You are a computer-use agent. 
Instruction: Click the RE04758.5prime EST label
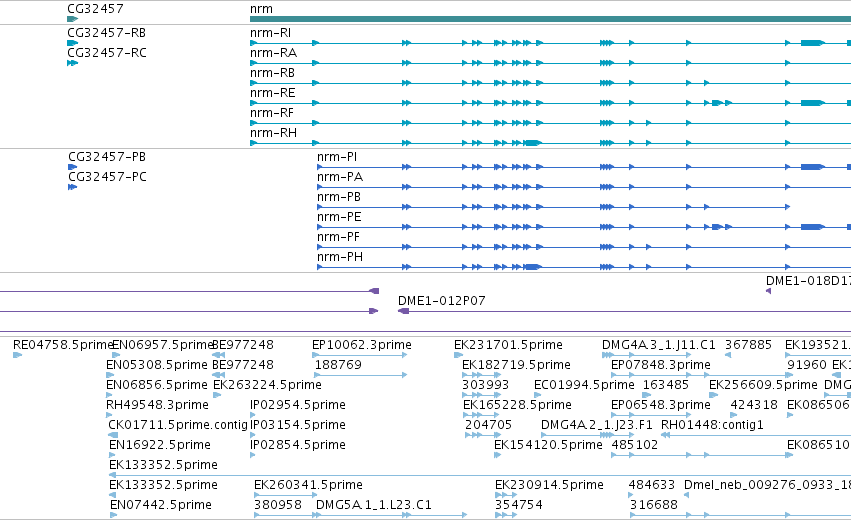(63, 345)
